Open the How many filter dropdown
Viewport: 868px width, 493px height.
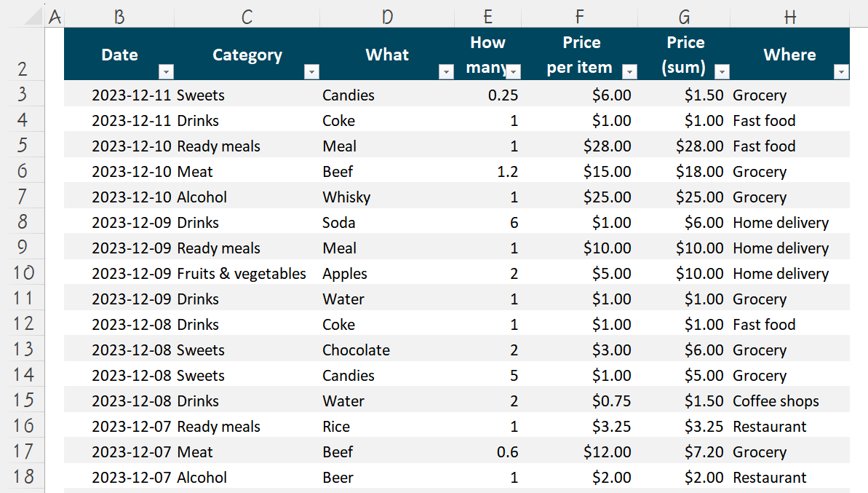click(x=514, y=71)
